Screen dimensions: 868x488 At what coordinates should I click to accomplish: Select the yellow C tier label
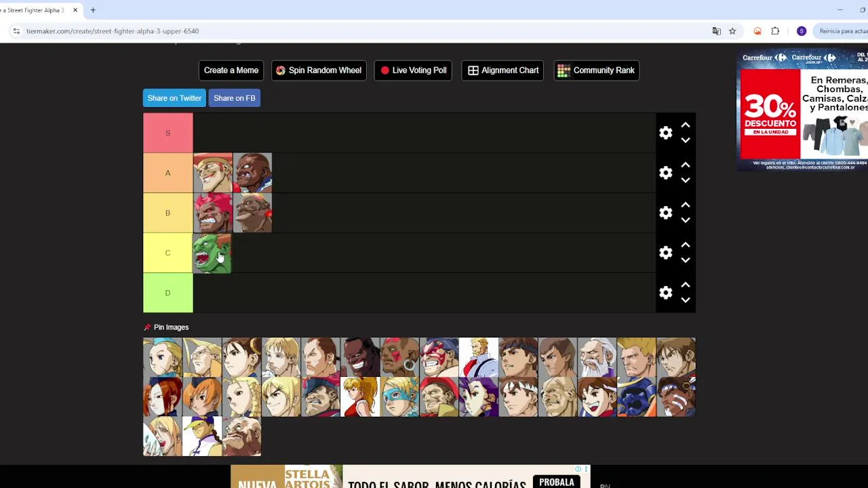tap(168, 253)
